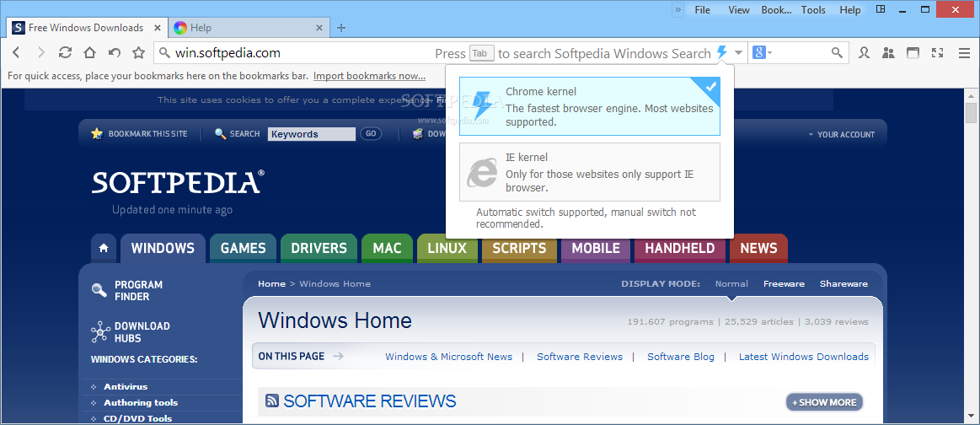Click the vertical scrollbar thumb
Image resolution: width=980 pixels, height=425 pixels.
pos(971,113)
